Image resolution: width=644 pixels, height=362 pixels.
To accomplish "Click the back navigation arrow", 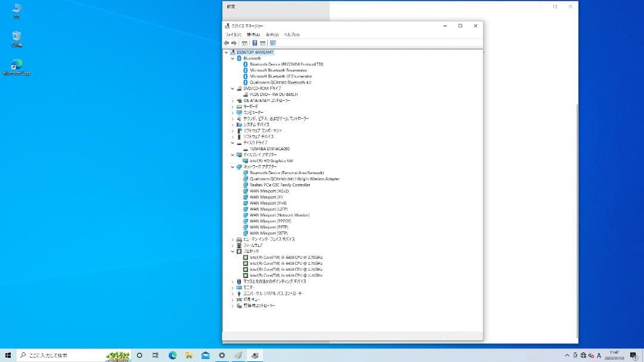I will coord(227,43).
